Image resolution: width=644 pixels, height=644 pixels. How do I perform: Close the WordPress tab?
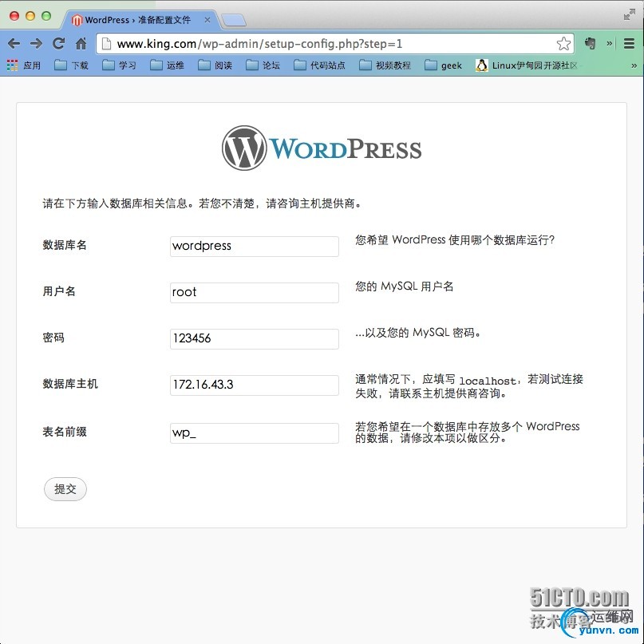(x=207, y=20)
